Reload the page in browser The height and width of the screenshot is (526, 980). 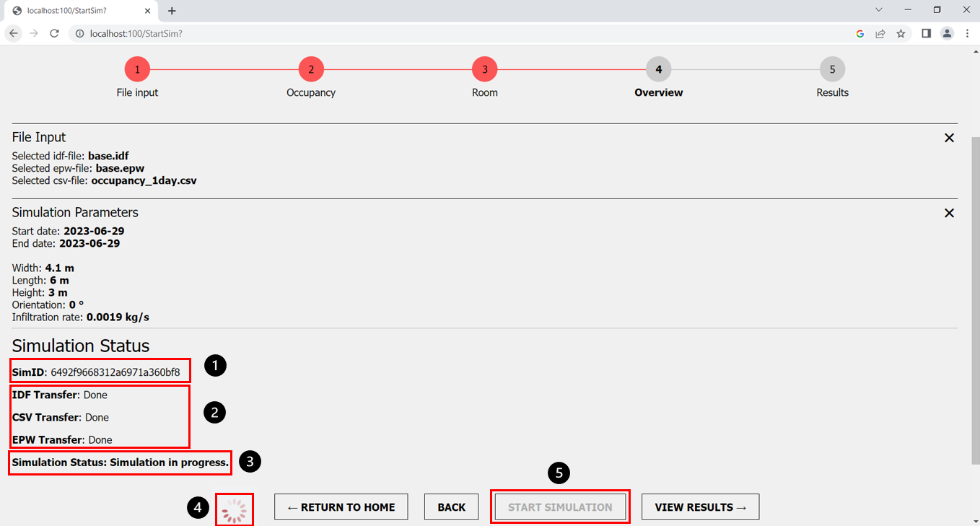click(54, 33)
